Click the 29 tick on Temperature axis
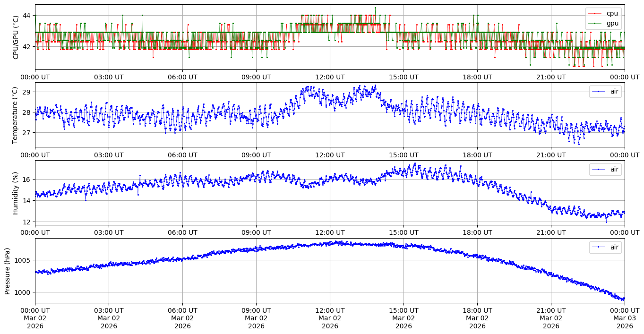Screen dimensions: 644x334 26,92
